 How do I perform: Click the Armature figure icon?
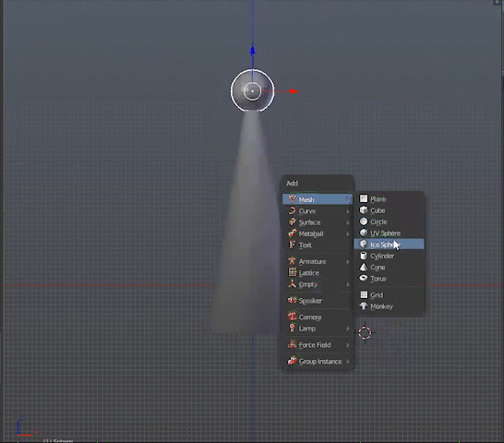(293, 260)
